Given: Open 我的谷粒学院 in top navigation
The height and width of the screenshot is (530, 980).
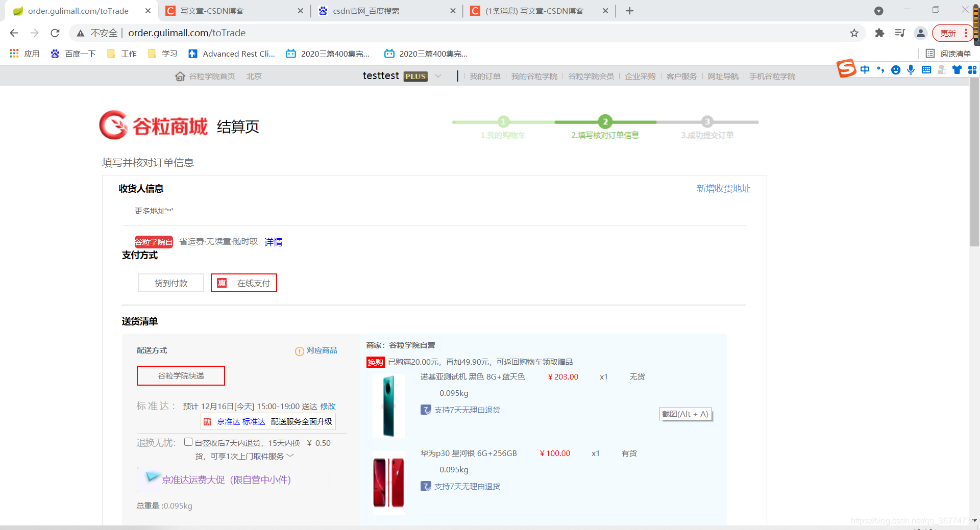Looking at the screenshot, I should pyautogui.click(x=534, y=76).
